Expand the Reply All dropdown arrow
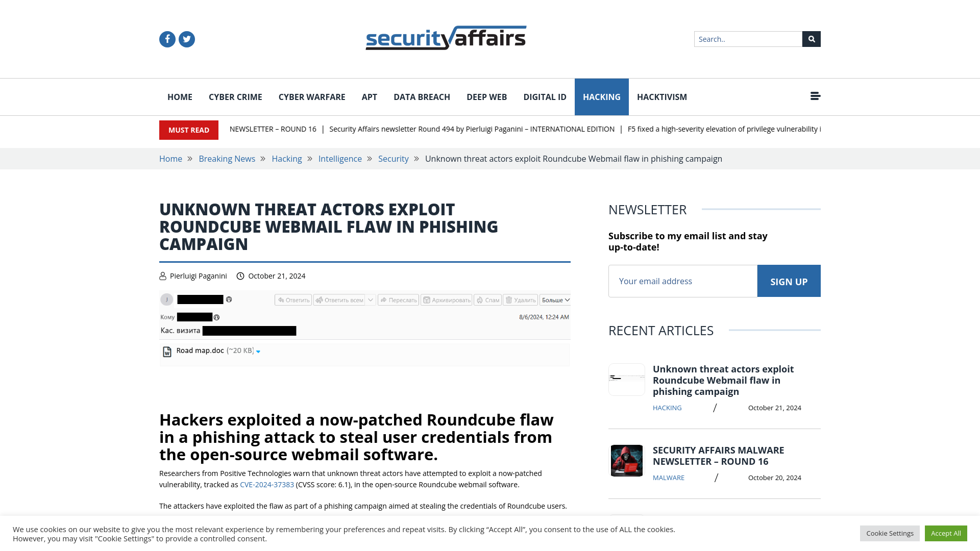Screen dimensions: 980x551 [370, 300]
